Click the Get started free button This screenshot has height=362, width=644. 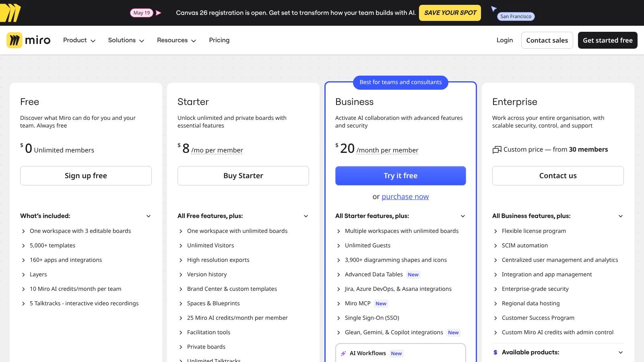(x=608, y=40)
